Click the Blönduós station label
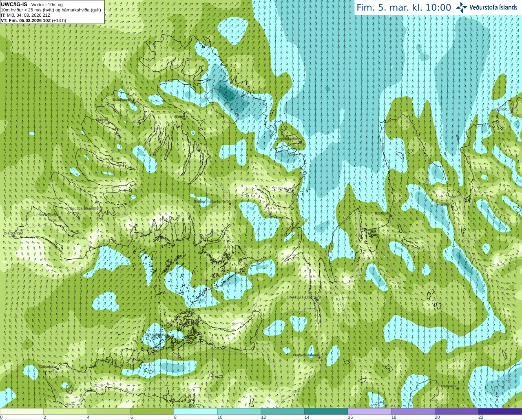This screenshot has height=420, width=522. tap(383, 213)
